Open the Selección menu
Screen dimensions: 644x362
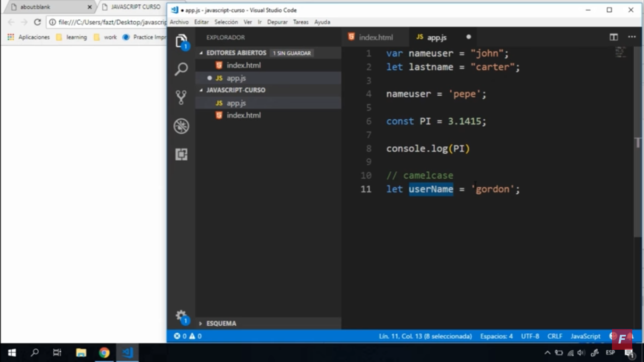226,22
